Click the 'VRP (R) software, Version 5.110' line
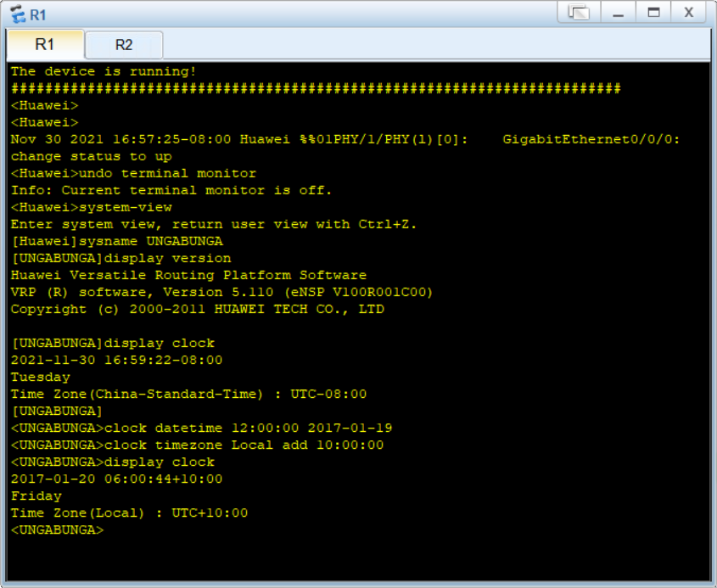Viewport: 717px width, 588px height. [x=221, y=292]
